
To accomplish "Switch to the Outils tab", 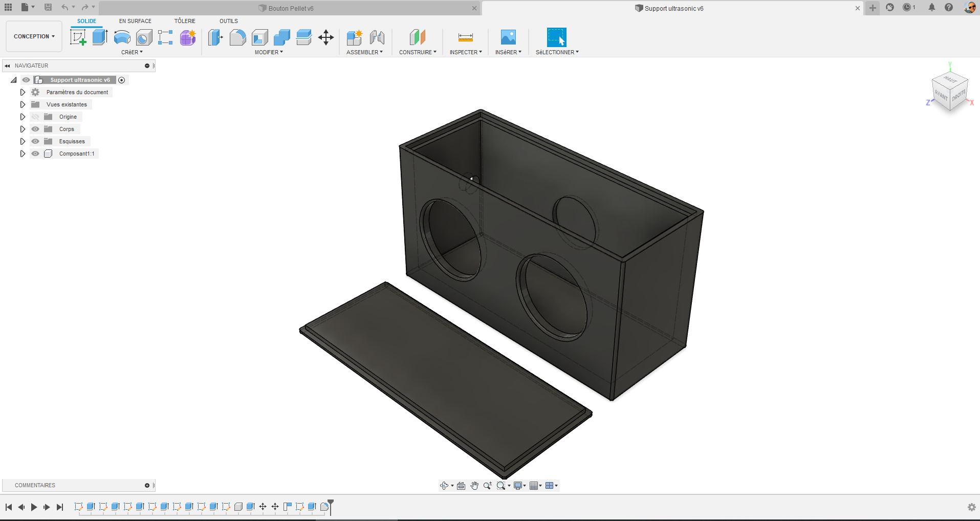I will click(x=229, y=21).
